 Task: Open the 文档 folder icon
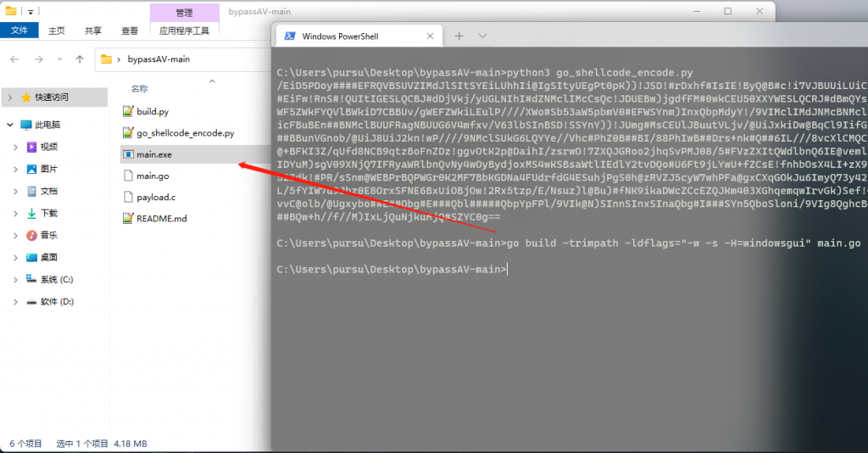pos(31,191)
